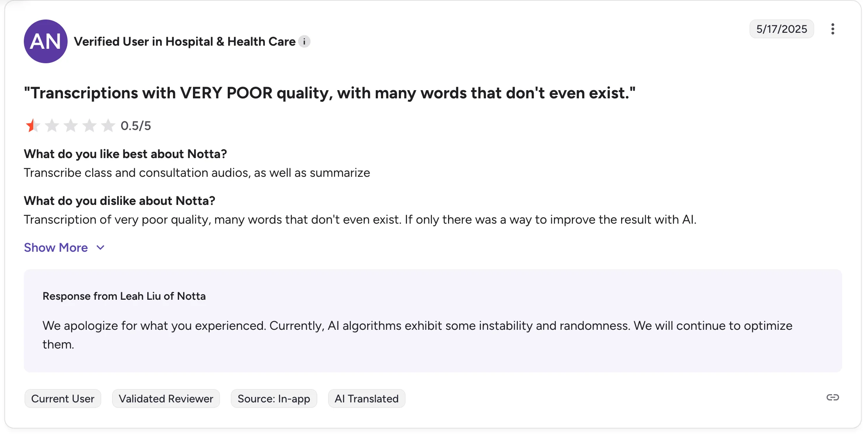
Task: Toggle the Validated Reviewer tag
Action: [166, 398]
